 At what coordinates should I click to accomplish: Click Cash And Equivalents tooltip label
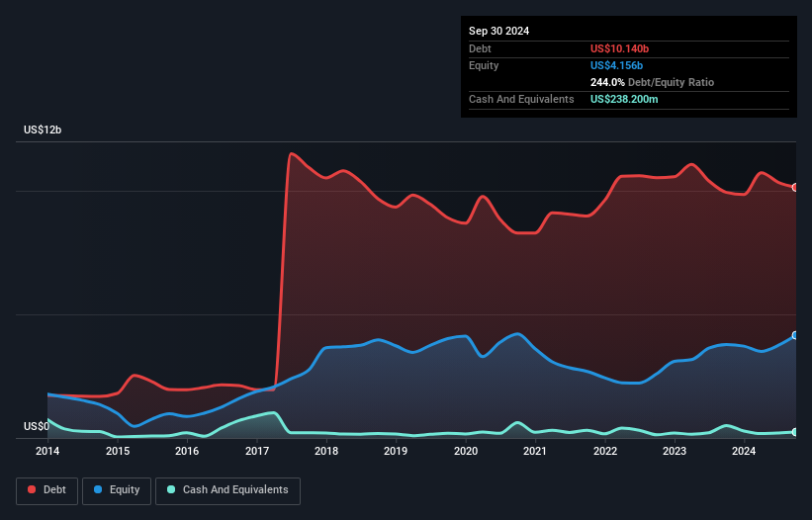pyautogui.click(x=521, y=99)
